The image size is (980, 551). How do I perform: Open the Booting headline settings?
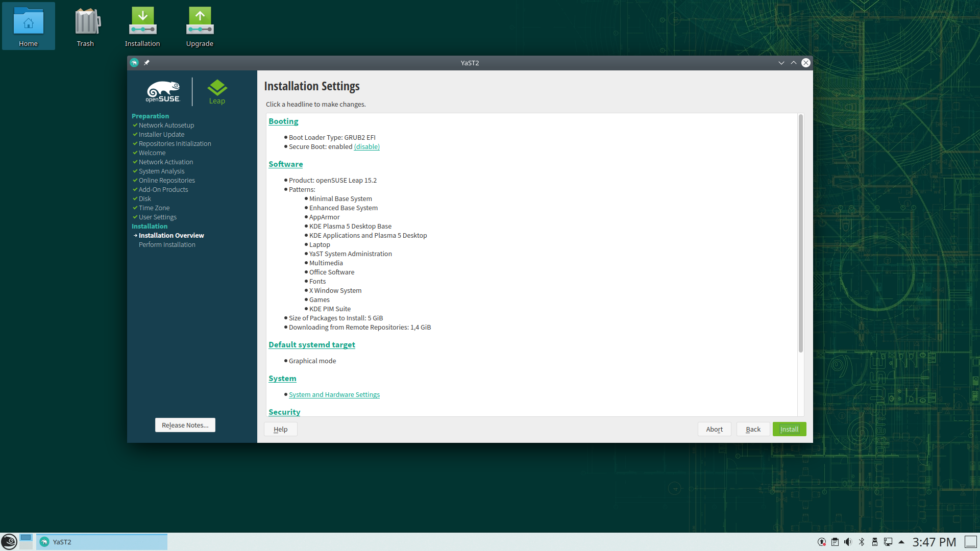click(x=283, y=121)
